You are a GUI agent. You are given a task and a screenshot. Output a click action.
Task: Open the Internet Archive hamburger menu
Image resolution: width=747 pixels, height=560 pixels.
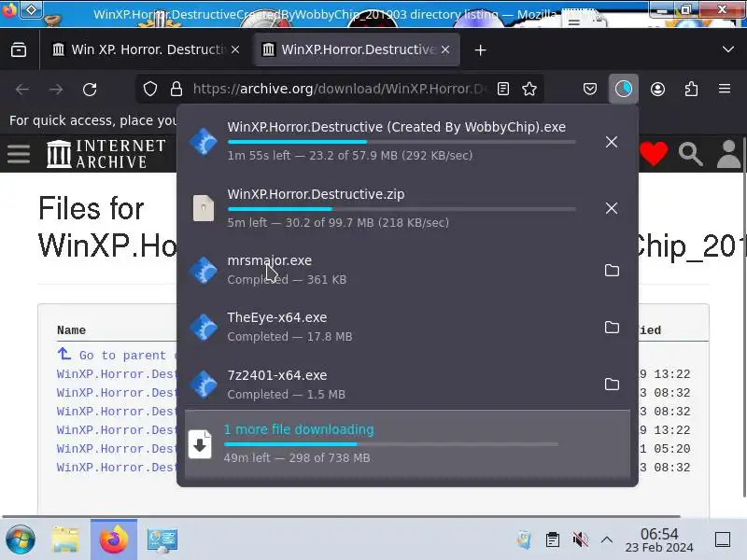19,154
